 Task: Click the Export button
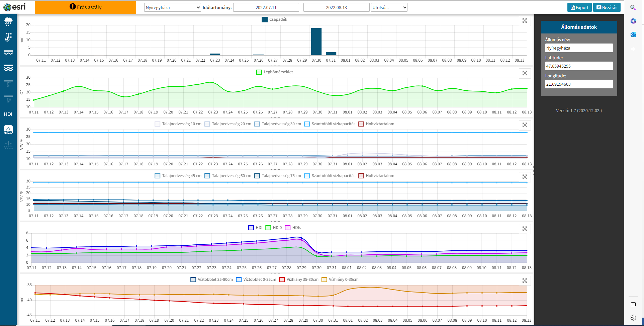pos(579,7)
